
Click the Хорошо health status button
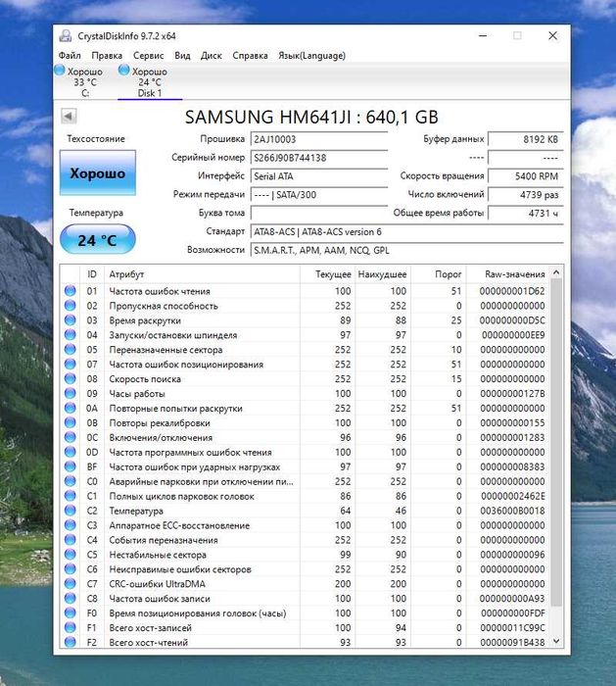coord(98,173)
